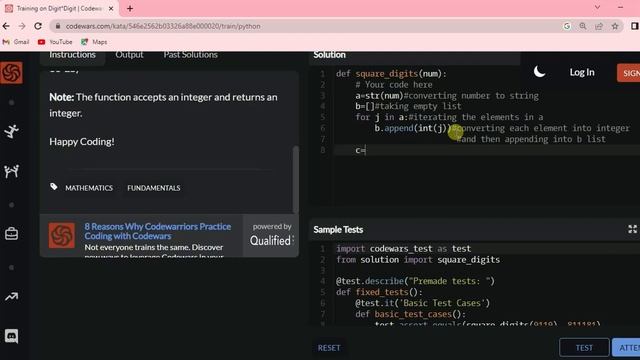Open a new browser tab

point(130,8)
